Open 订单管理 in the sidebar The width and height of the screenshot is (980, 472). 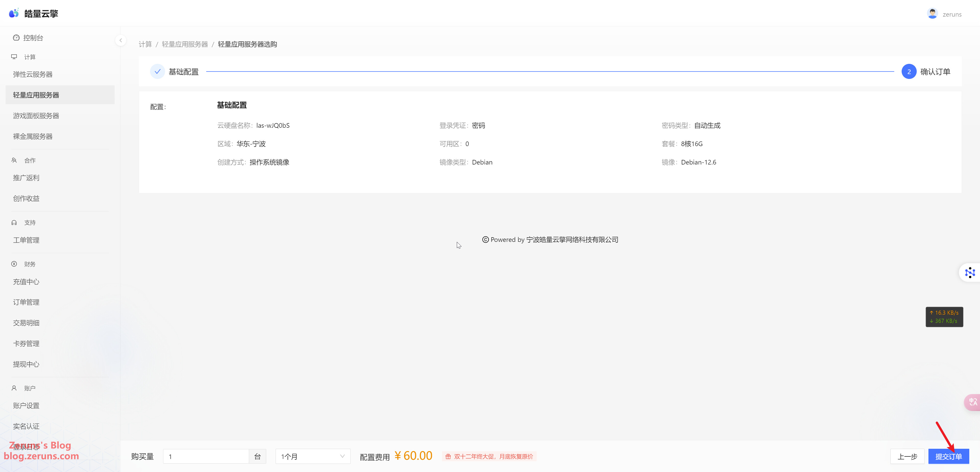(x=26, y=302)
